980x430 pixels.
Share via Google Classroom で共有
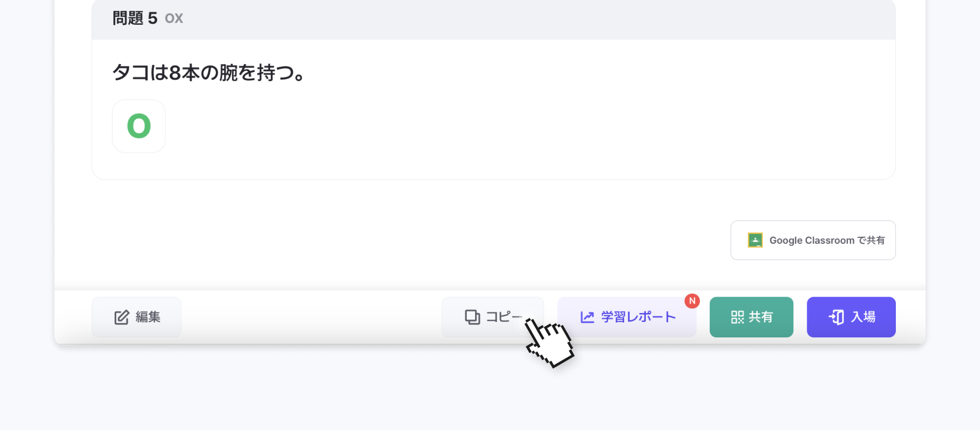pyautogui.click(x=813, y=240)
